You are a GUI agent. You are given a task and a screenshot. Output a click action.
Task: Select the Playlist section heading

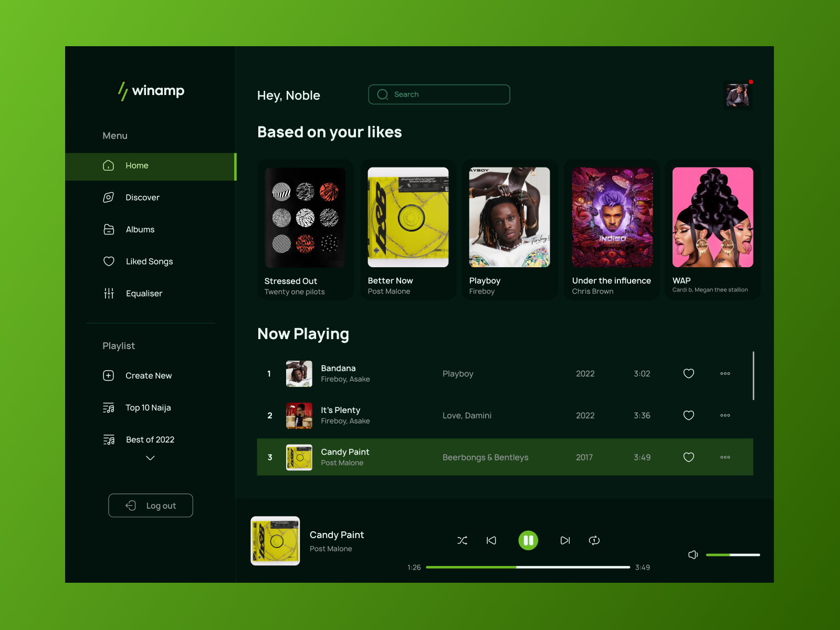click(x=119, y=345)
